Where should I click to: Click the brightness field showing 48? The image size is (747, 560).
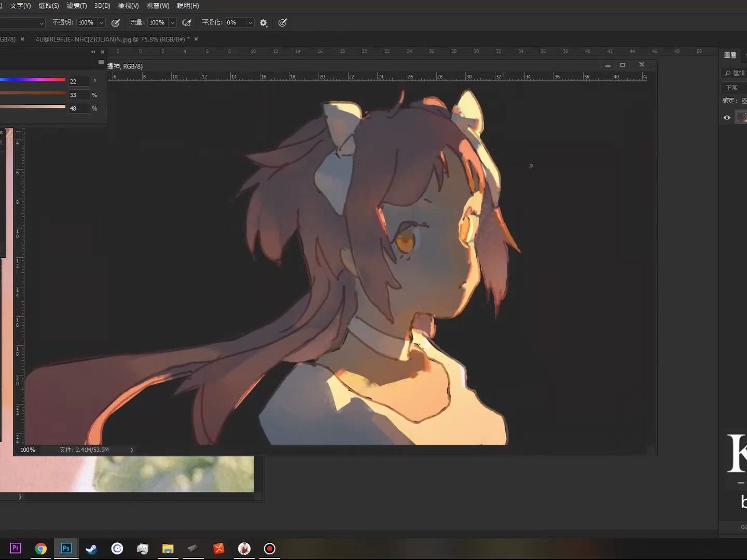[79, 108]
